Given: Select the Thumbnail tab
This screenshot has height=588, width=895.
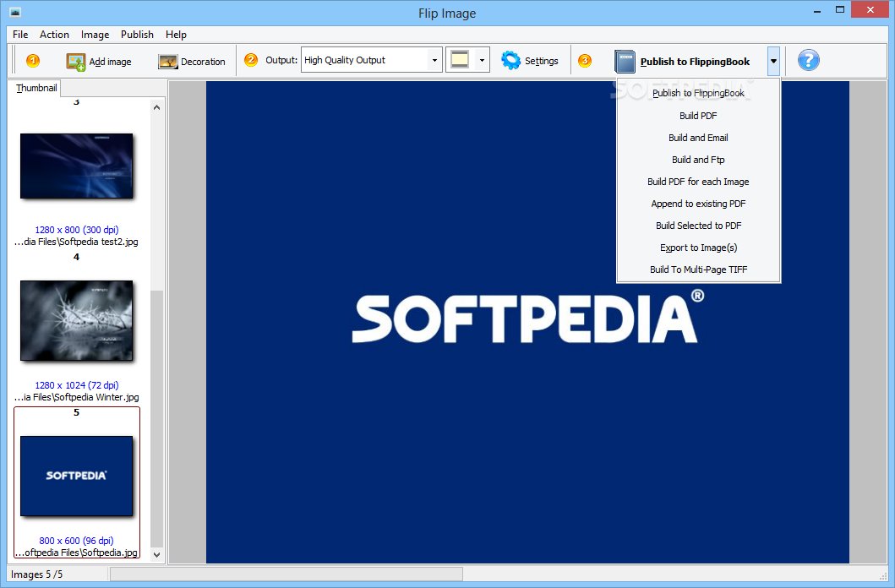Looking at the screenshot, I should [x=36, y=88].
